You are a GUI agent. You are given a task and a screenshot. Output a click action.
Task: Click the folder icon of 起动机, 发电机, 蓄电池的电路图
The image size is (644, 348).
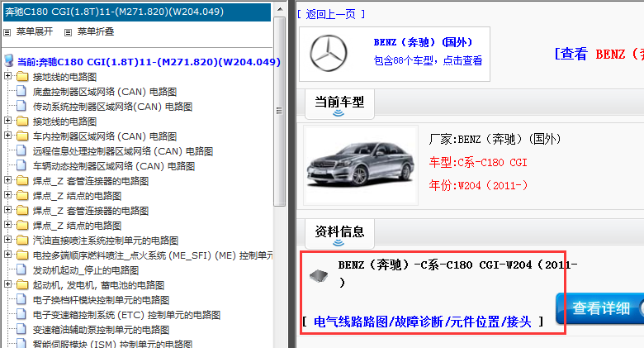[22, 285]
